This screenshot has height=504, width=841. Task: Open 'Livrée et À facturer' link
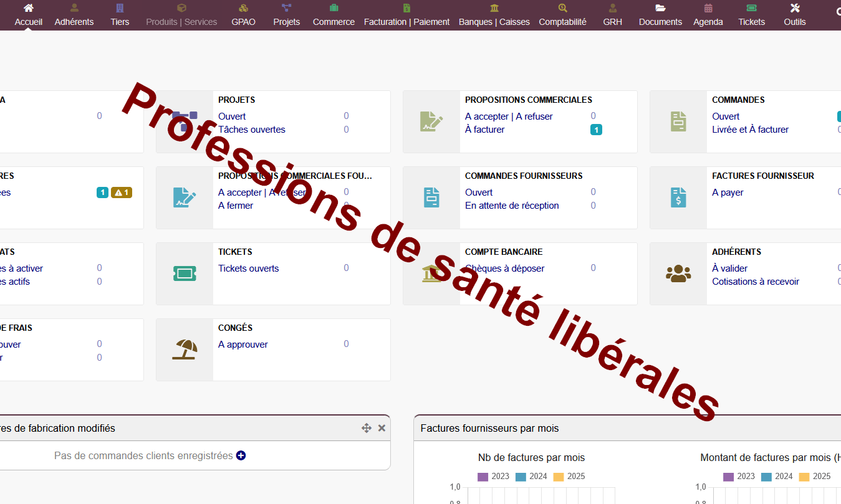click(x=750, y=130)
